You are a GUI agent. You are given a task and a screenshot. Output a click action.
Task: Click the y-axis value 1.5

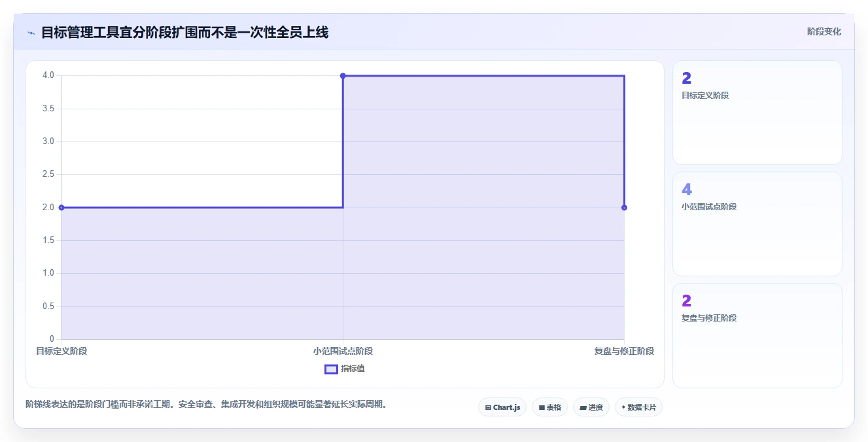(48, 240)
